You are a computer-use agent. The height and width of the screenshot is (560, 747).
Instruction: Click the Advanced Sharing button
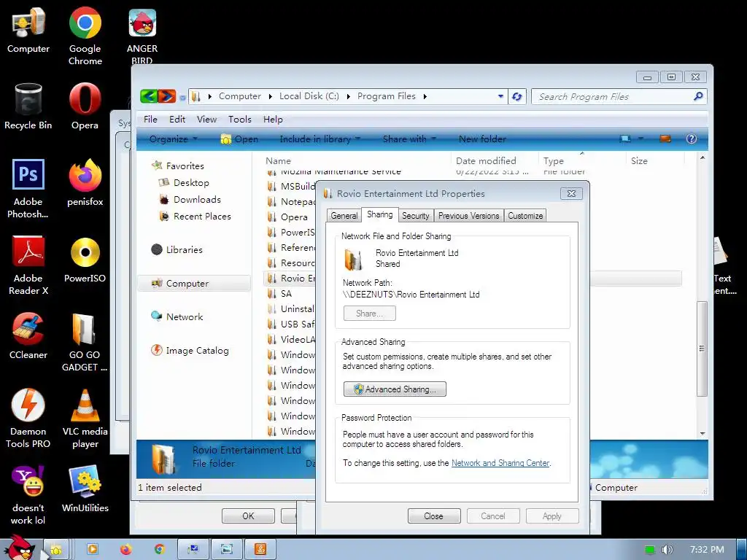[x=395, y=389]
